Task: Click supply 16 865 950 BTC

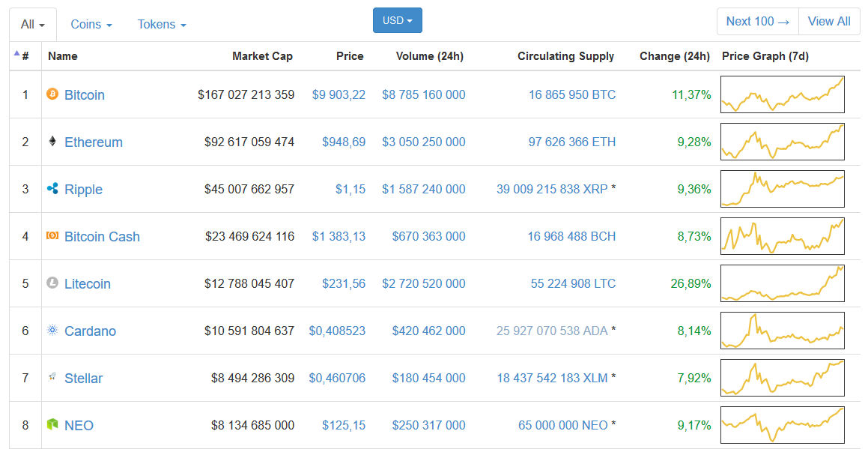Action: tap(572, 94)
